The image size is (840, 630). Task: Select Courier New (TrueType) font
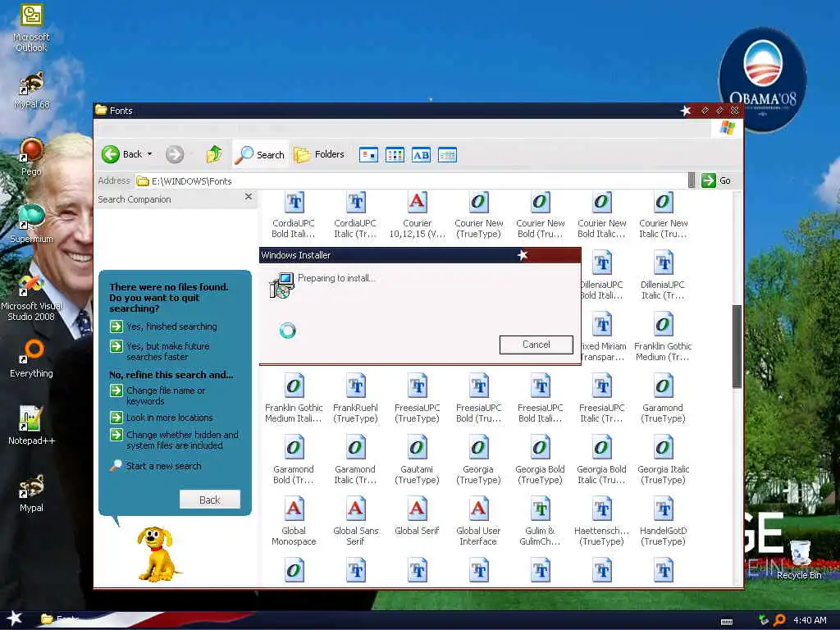478,216
